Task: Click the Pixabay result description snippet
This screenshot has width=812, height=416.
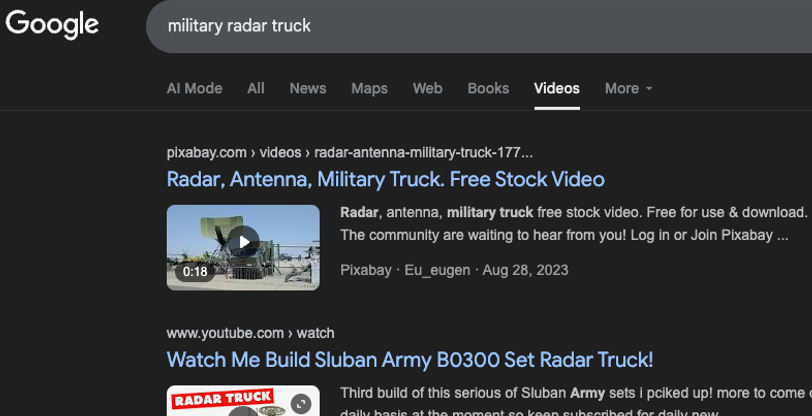Action: tap(574, 224)
